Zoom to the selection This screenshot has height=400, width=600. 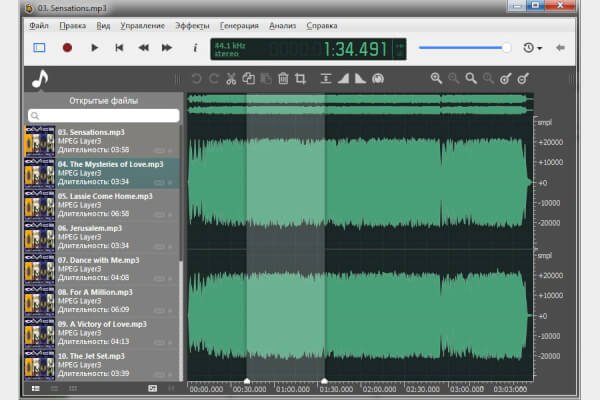(471, 78)
